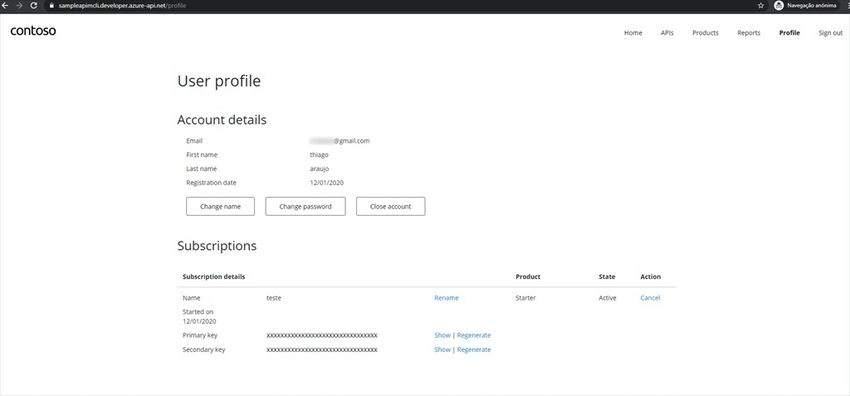Image resolution: width=850 pixels, height=396 pixels.
Task: Click the masked Secondary key value
Action: (x=322, y=349)
